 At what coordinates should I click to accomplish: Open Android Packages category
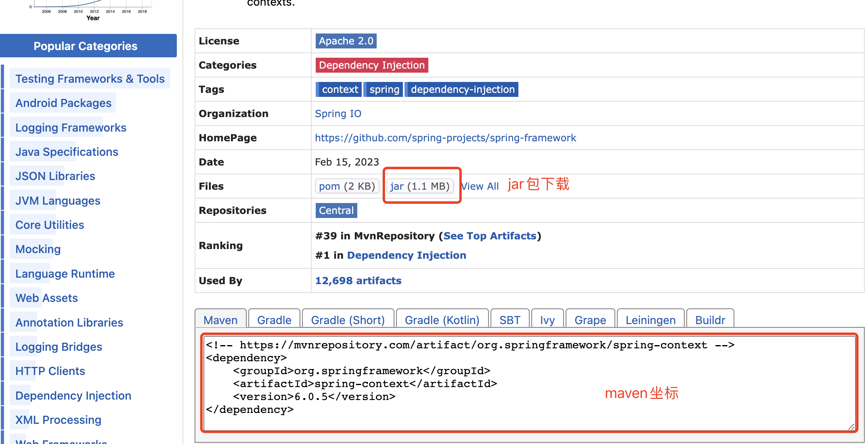click(x=63, y=103)
